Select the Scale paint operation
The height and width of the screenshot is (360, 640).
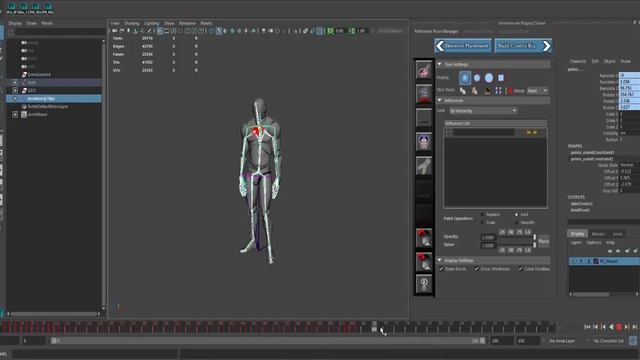point(482,222)
